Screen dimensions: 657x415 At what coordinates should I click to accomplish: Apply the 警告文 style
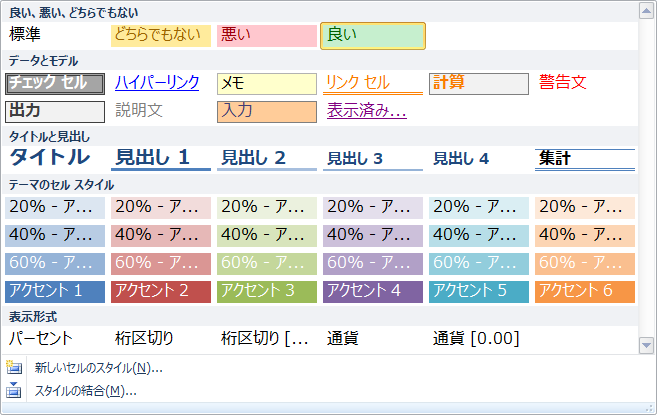coord(585,83)
